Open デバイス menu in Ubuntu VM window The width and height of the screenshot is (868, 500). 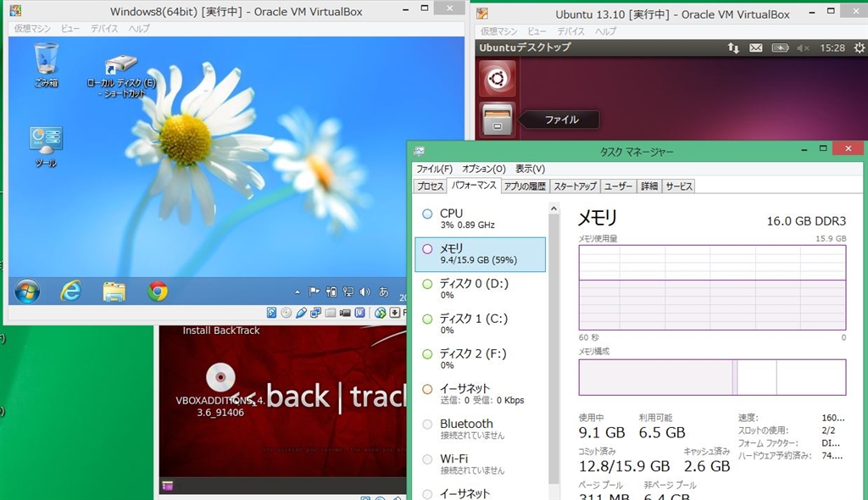(x=570, y=31)
